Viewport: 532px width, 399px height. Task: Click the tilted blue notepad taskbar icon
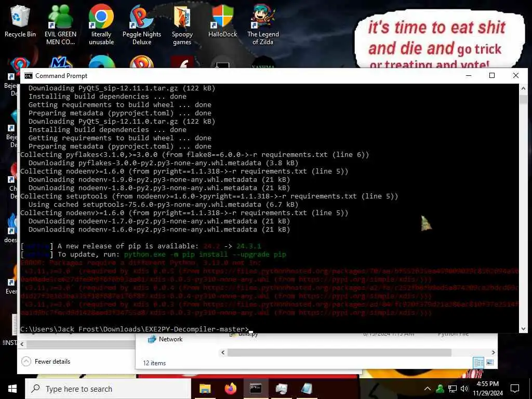[307, 389]
